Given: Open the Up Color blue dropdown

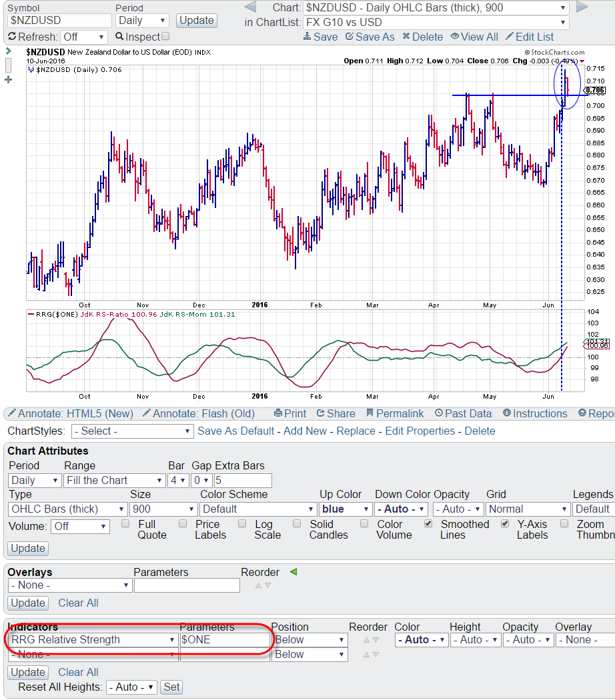Looking at the screenshot, I should [344, 509].
